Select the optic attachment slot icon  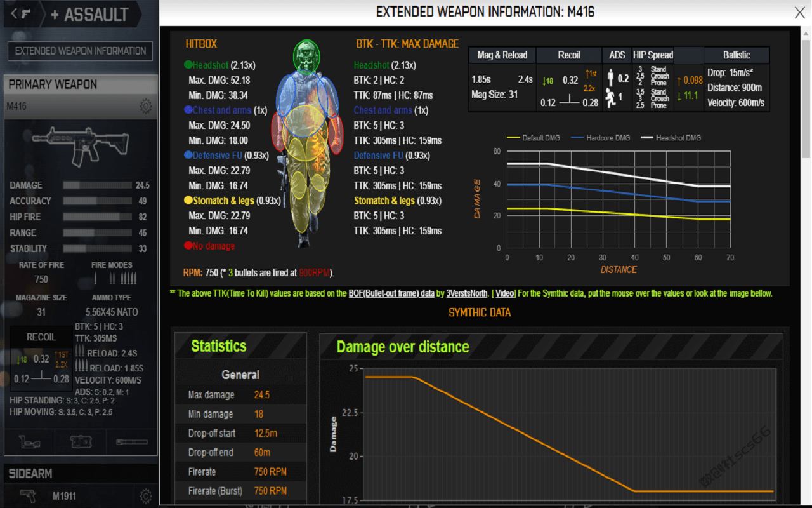pos(30,441)
